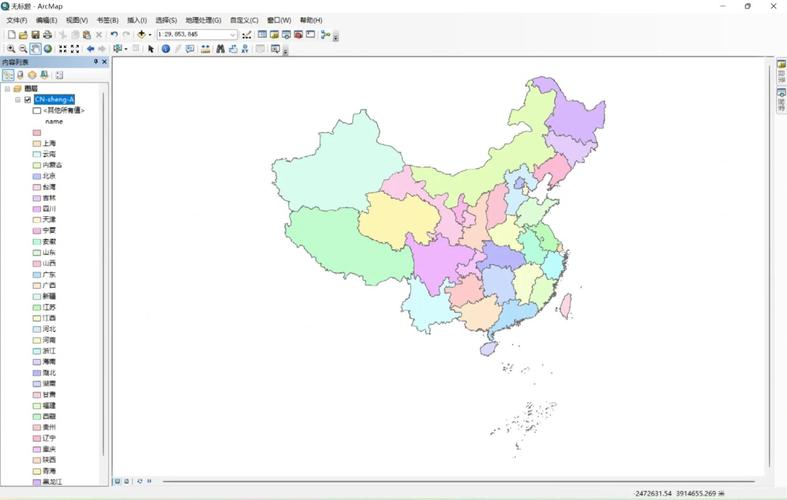The width and height of the screenshot is (787, 500).
Task: Switch to Layout View at the bottom of the map
Action: tap(126, 481)
